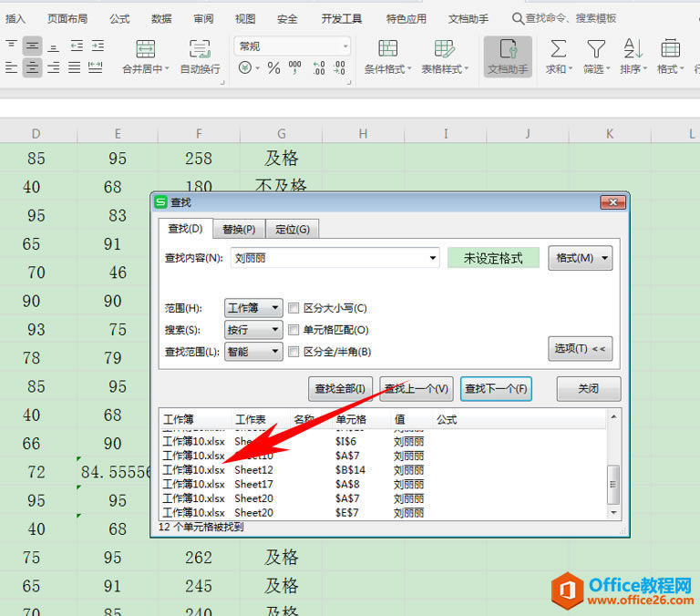
Task: Click the 查找上一个(V) button
Action: (x=417, y=389)
